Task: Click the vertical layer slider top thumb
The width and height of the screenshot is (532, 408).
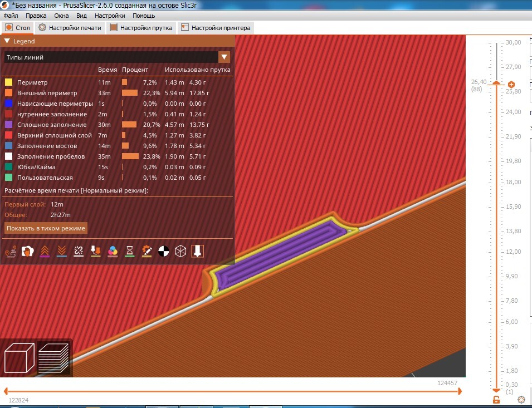Action: [496, 83]
